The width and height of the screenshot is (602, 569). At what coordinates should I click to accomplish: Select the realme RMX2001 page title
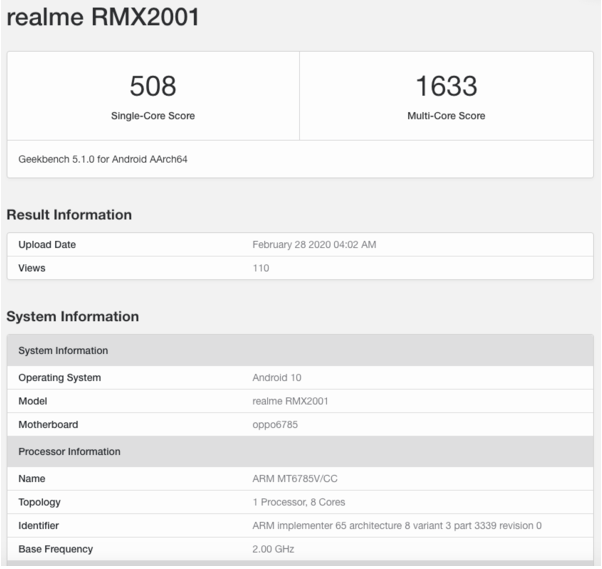pos(103,17)
